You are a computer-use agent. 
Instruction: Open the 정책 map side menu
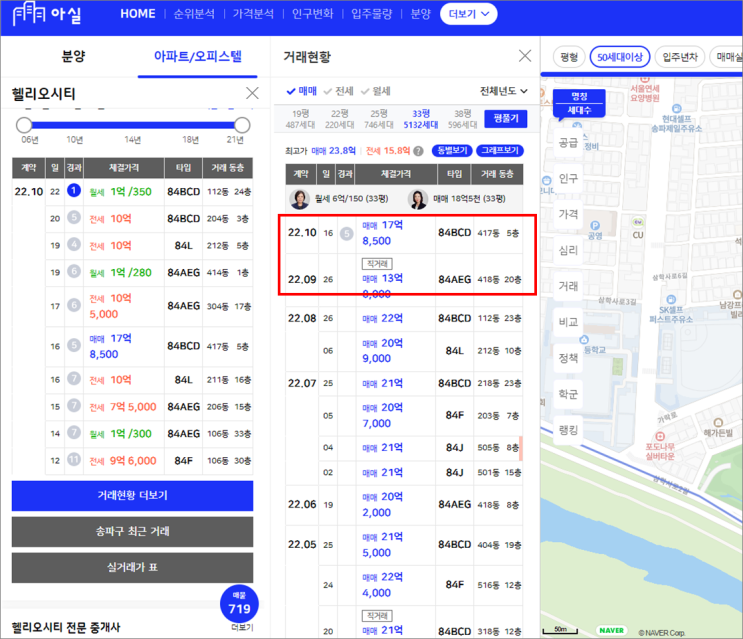568,358
